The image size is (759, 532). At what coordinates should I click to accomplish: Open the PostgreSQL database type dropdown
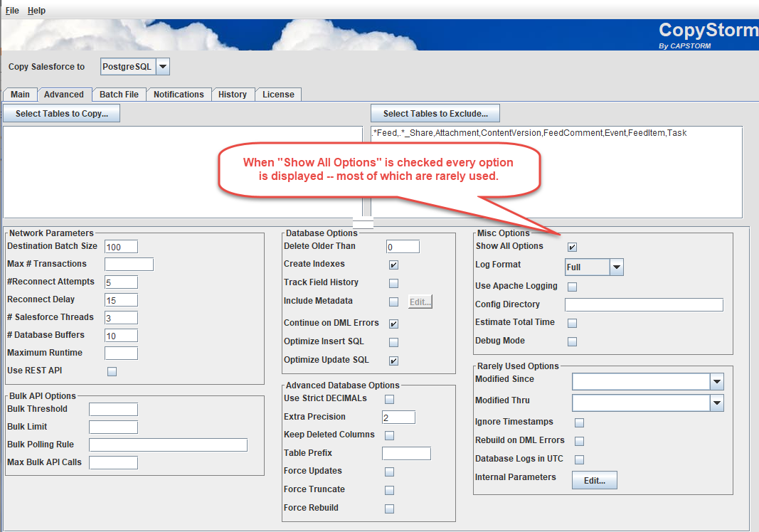[x=135, y=67]
